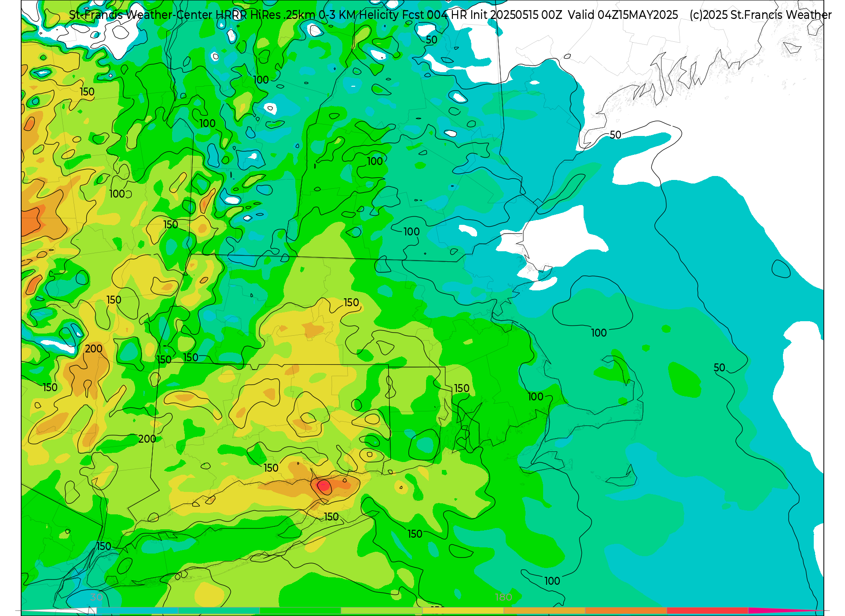
Task: Pick the teal-green segment of the color bar
Action: click(x=219, y=611)
